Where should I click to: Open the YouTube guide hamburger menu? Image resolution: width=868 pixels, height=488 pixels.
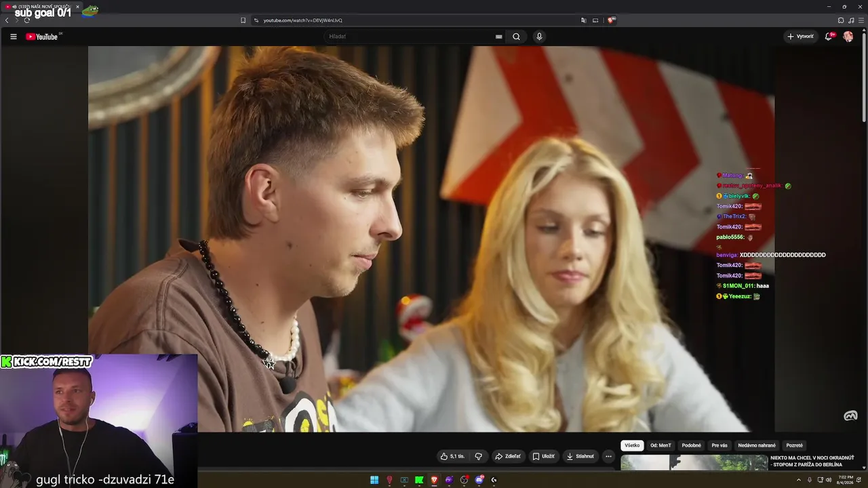[x=14, y=37]
